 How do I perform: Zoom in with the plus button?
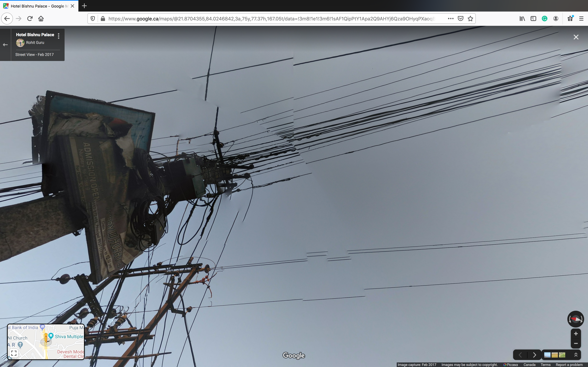click(576, 334)
